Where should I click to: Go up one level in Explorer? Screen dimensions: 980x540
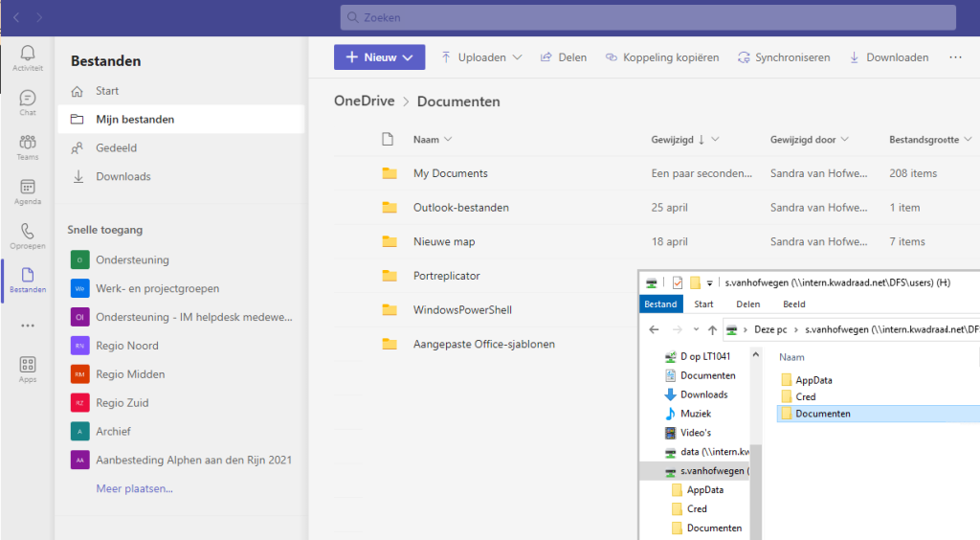pyautogui.click(x=712, y=329)
